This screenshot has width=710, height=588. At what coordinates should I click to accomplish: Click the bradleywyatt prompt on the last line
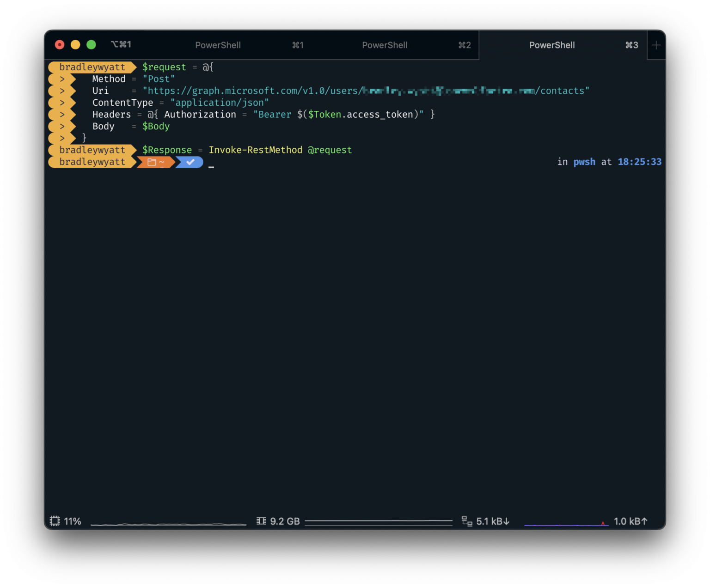coord(92,162)
